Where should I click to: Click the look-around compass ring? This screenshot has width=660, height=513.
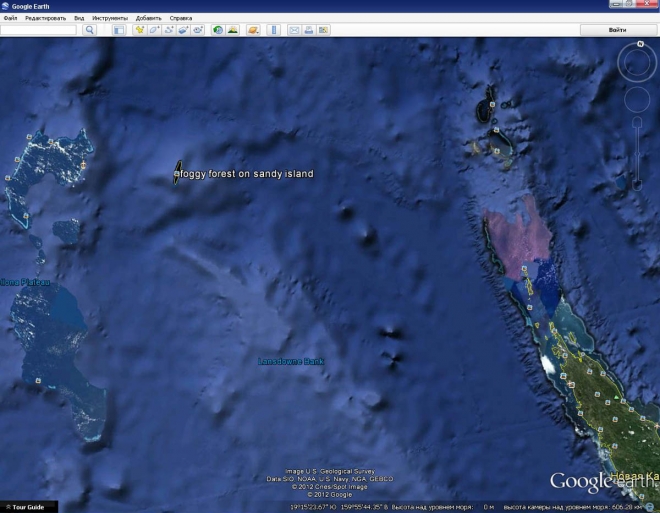click(x=637, y=62)
